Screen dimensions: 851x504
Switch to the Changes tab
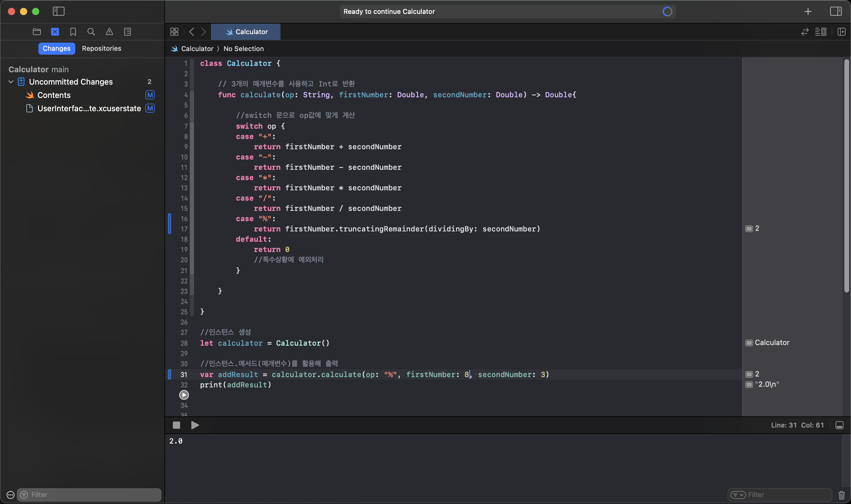click(x=57, y=48)
